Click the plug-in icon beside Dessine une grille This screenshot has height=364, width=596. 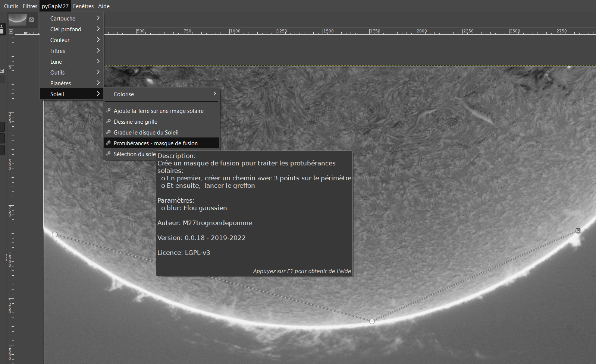tap(109, 121)
